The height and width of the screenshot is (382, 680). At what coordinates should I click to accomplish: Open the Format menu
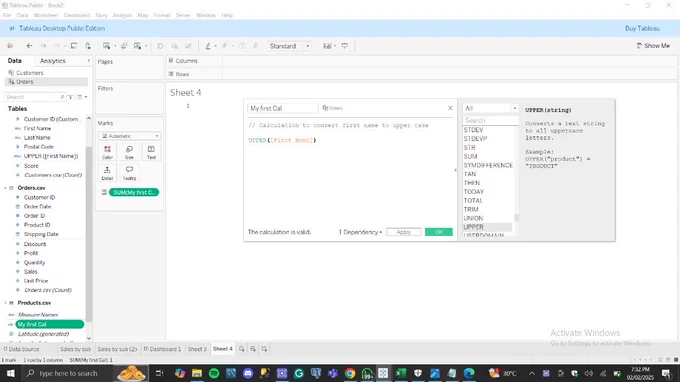162,15
